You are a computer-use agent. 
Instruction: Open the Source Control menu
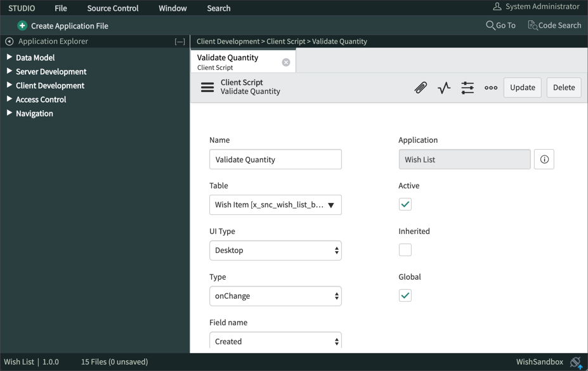(x=113, y=8)
